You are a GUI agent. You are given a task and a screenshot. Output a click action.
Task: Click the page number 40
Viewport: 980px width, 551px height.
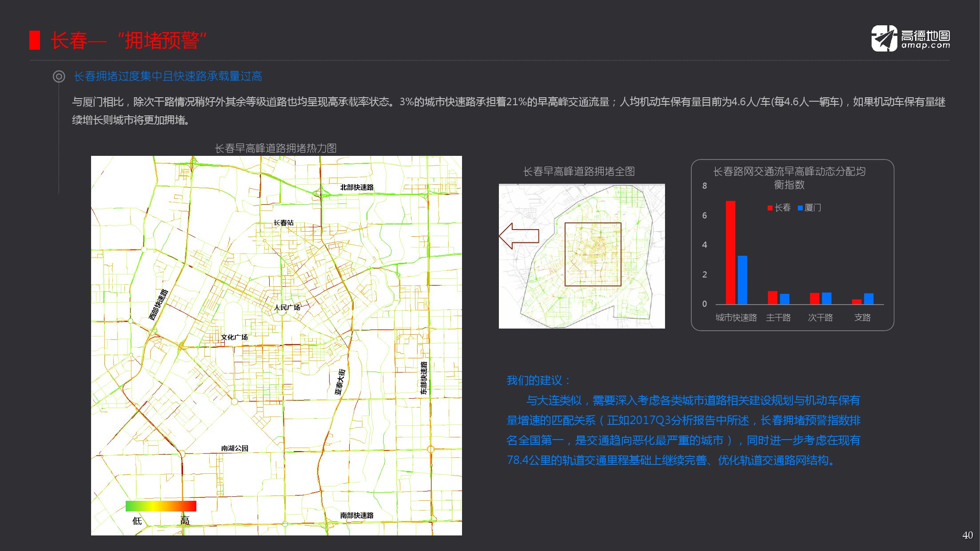[x=967, y=535]
